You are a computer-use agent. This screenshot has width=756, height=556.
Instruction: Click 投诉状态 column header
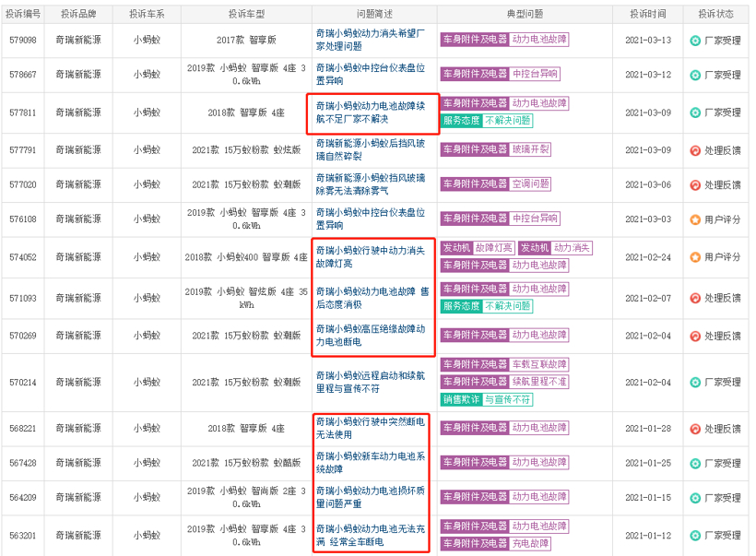click(x=715, y=15)
